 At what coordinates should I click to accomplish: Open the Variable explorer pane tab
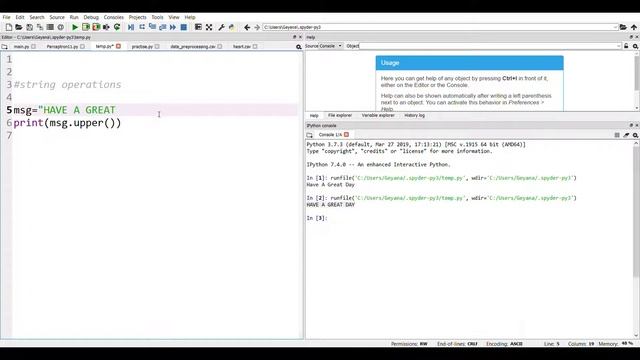(x=378, y=116)
